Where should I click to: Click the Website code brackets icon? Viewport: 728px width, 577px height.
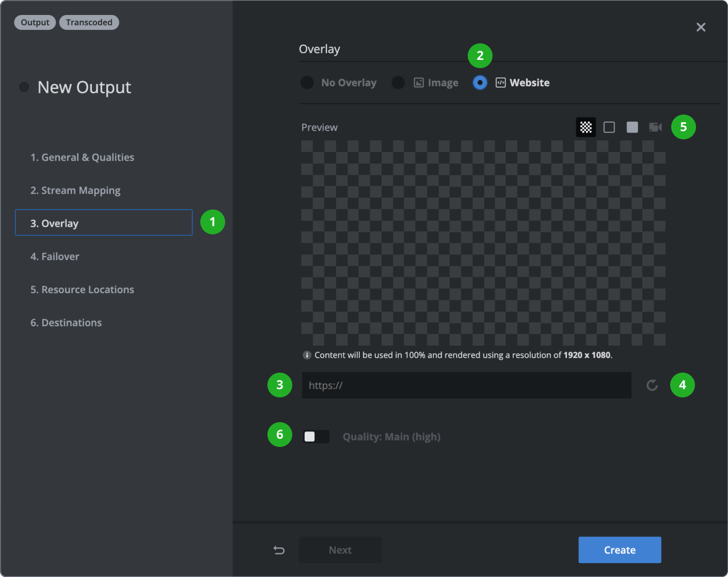(500, 82)
